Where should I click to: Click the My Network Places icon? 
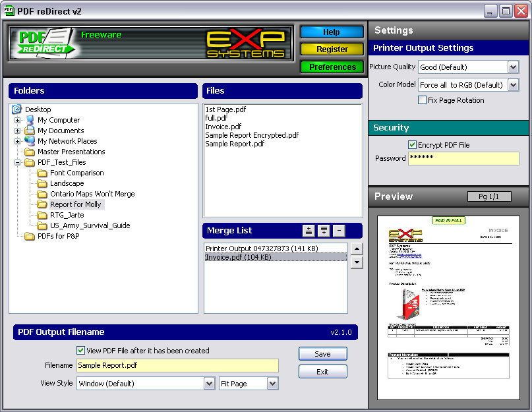[x=30, y=141]
